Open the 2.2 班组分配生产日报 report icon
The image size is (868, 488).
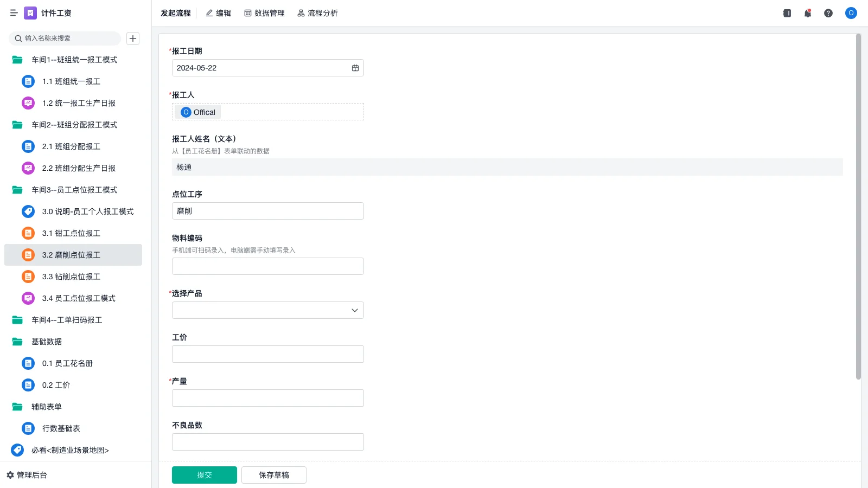(28, 168)
